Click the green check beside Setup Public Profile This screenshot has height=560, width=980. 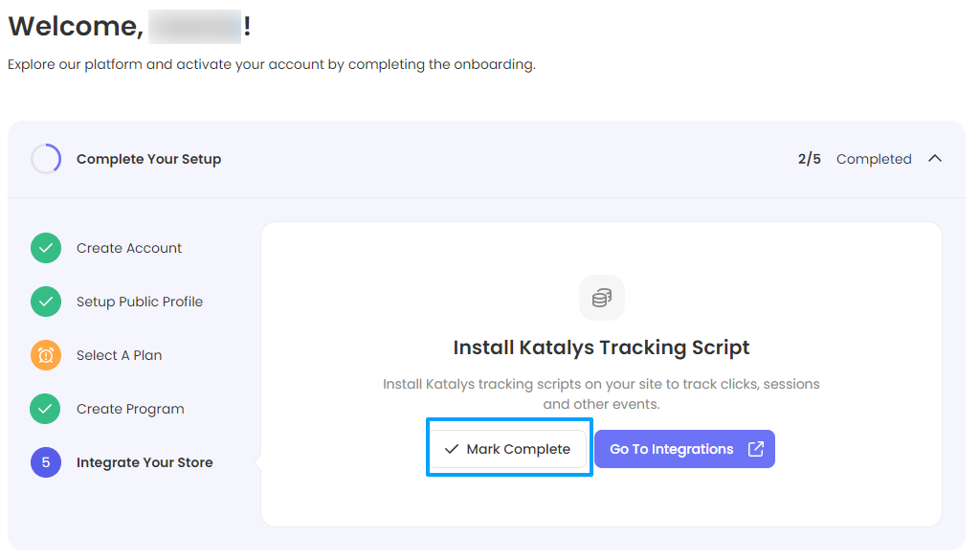pyautogui.click(x=46, y=302)
